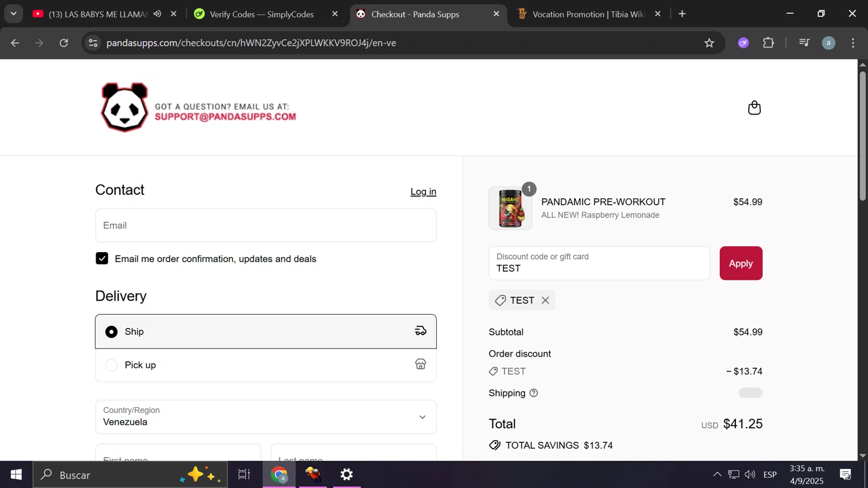Screen dimensions: 868x488
Task: Click the taskbar clock and date
Action: pos(807,475)
